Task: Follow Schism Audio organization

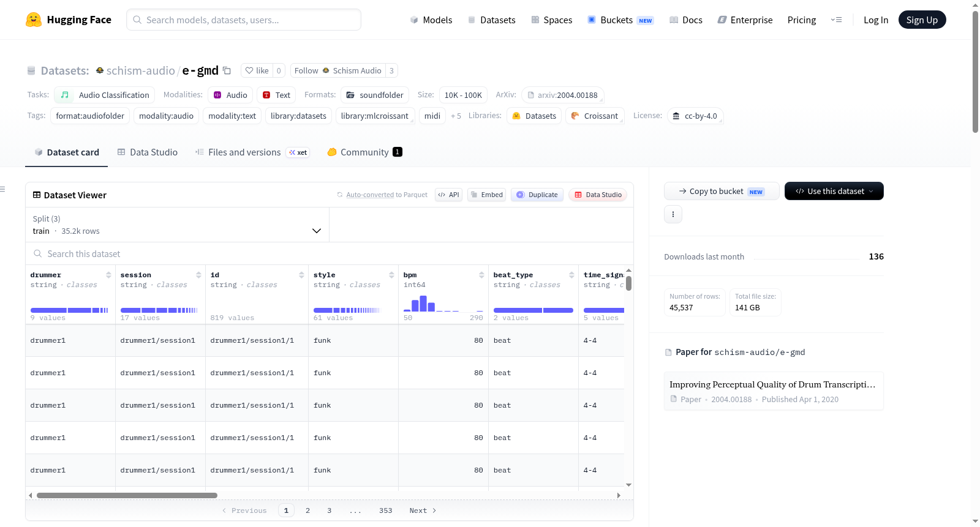Action: click(338, 70)
